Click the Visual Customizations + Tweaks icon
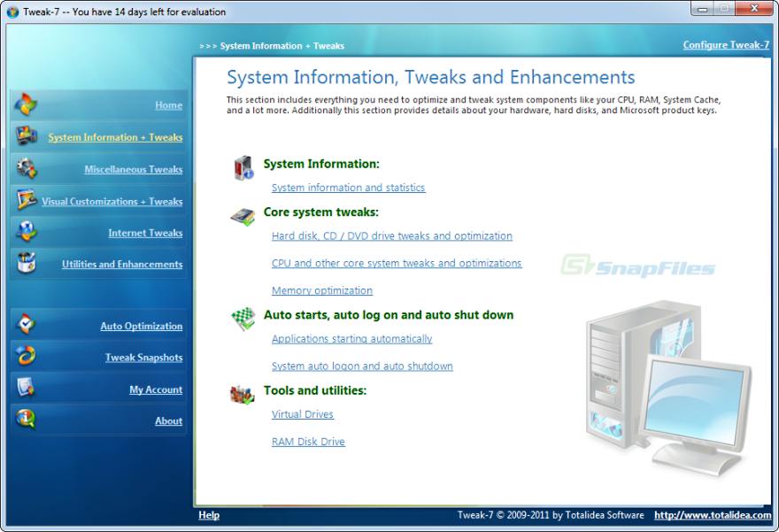This screenshot has height=532, width=779. tap(26, 200)
